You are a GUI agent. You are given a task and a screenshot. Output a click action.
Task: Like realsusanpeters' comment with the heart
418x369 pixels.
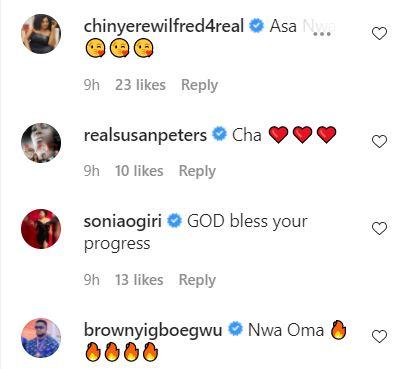379,142
